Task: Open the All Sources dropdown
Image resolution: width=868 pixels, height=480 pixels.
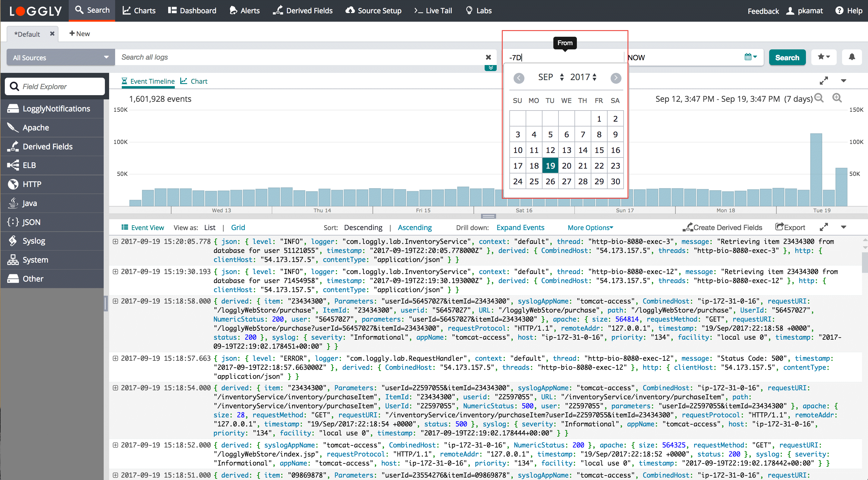Action: pyautogui.click(x=61, y=58)
